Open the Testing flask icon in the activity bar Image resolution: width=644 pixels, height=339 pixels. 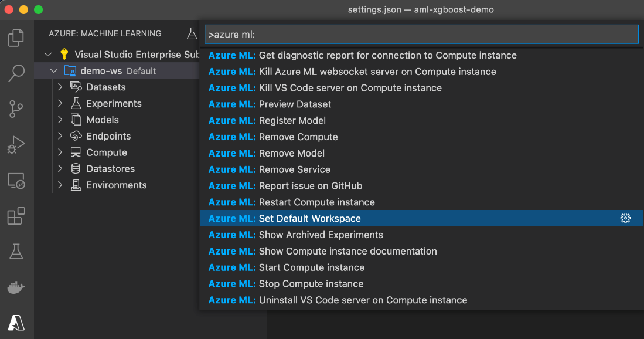coord(16,252)
